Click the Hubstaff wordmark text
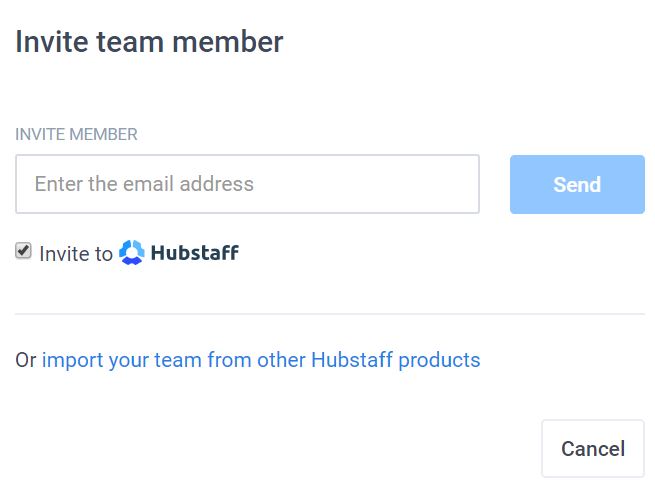The width and height of the screenshot is (655, 484). tap(195, 253)
